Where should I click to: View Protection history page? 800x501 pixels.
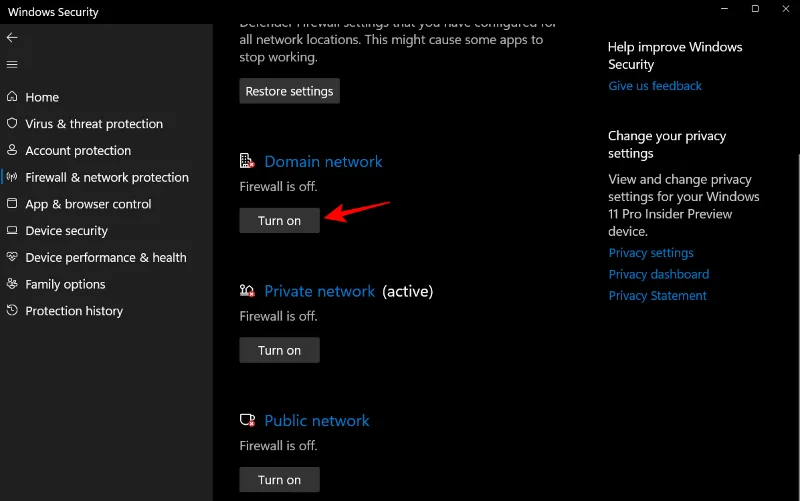(74, 311)
